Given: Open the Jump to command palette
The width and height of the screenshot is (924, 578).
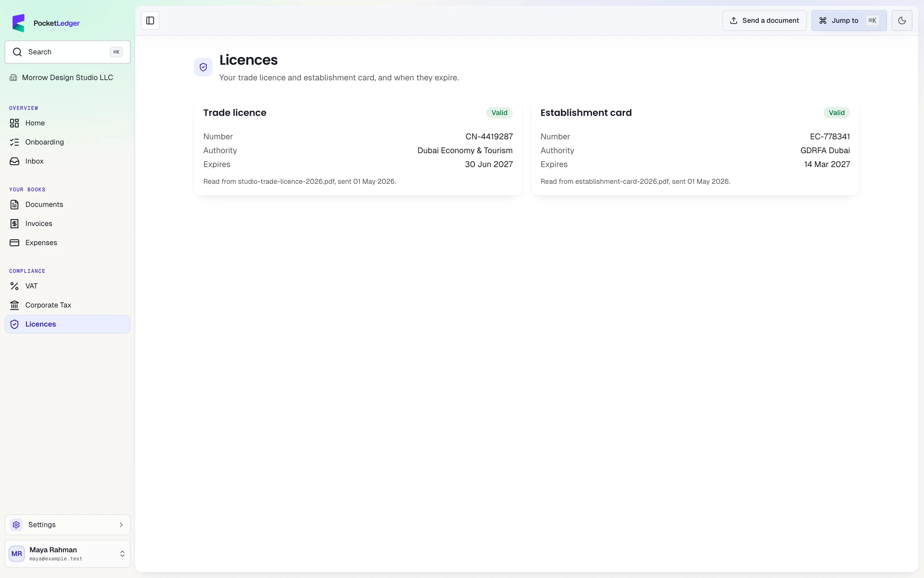Looking at the screenshot, I should pos(849,21).
